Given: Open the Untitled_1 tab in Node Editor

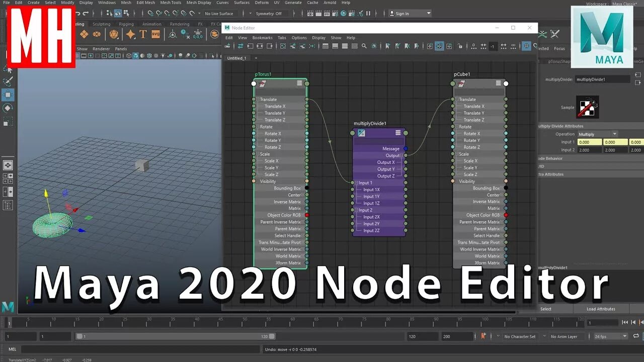Looking at the screenshot, I should coord(236,58).
